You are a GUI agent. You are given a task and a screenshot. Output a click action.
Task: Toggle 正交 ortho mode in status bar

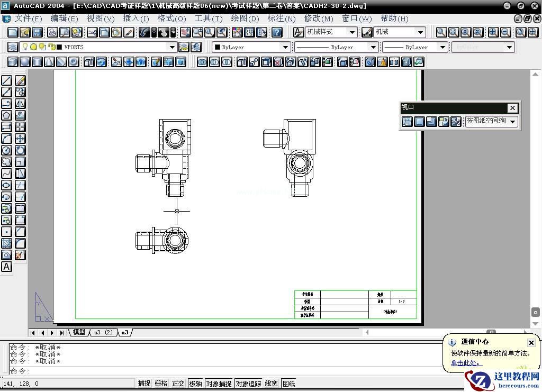point(178,384)
